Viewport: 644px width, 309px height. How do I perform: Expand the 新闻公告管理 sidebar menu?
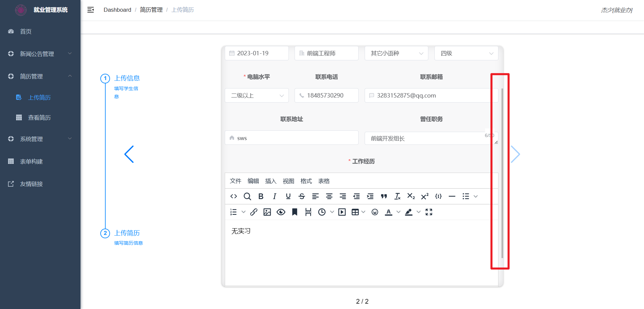click(x=40, y=54)
